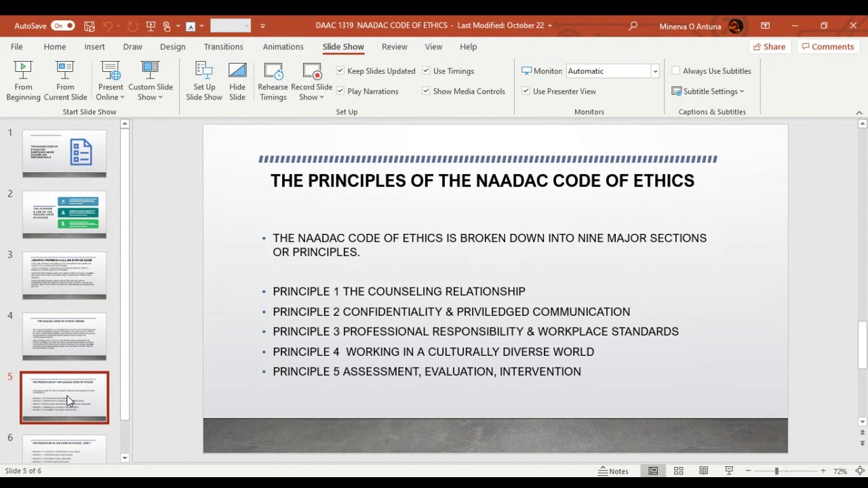
Task: Click the Present Online icon
Action: (x=111, y=70)
